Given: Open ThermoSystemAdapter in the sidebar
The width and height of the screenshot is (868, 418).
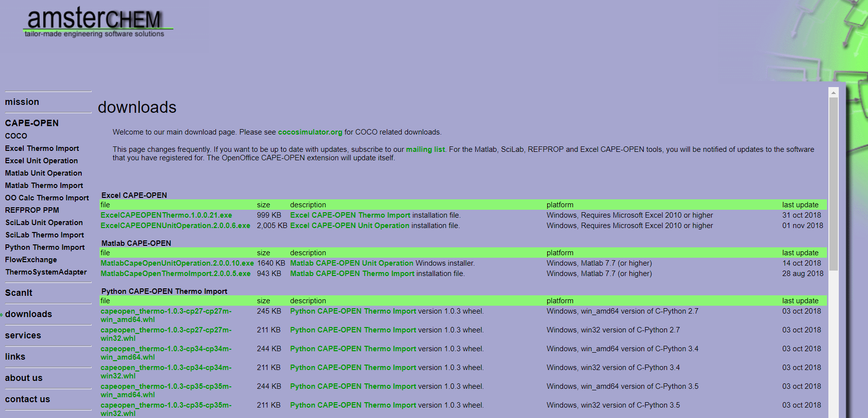Looking at the screenshot, I should 46,272.
